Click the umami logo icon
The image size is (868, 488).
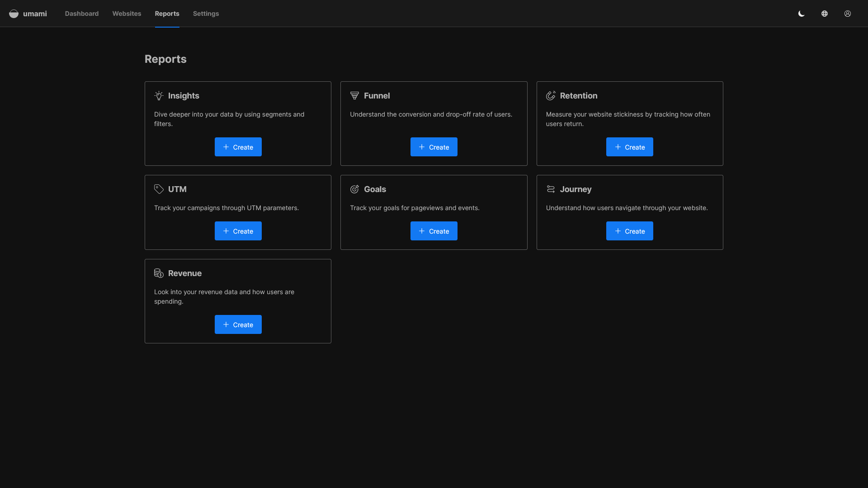[14, 14]
